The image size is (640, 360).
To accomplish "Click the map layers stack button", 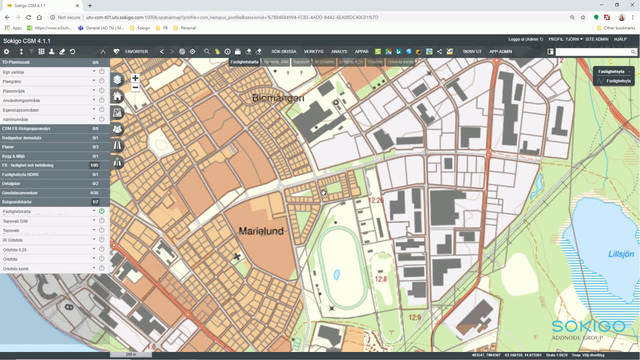I will (x=118, y=80).
